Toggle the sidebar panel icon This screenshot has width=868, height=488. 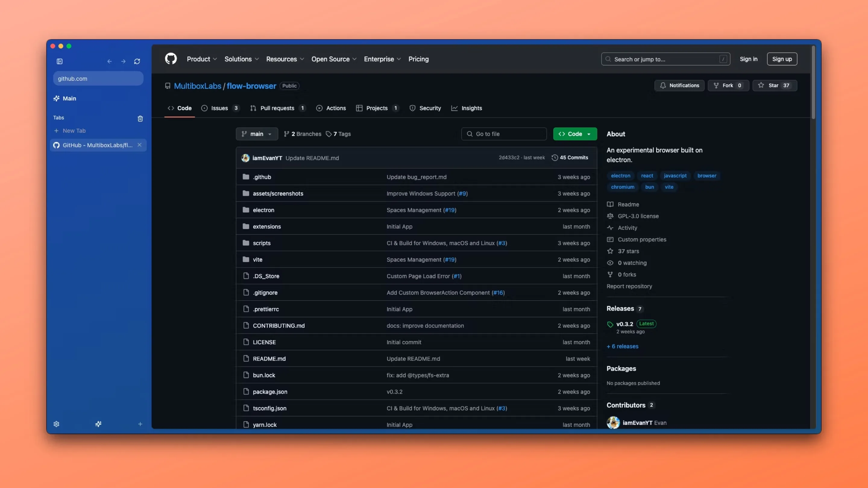(60, 61)
